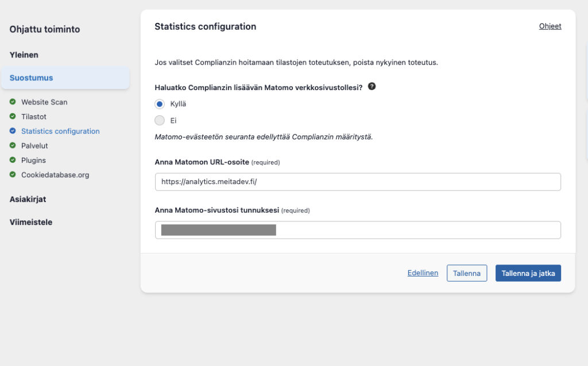Click the Plugins green checkmark icon
The image size is (588, 366).
point(13,160)
